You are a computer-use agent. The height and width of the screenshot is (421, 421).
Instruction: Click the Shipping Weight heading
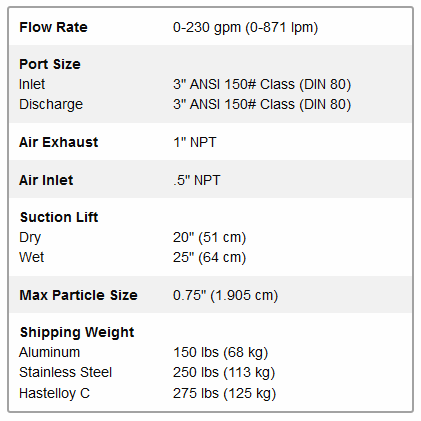click(x=77, y=333)
